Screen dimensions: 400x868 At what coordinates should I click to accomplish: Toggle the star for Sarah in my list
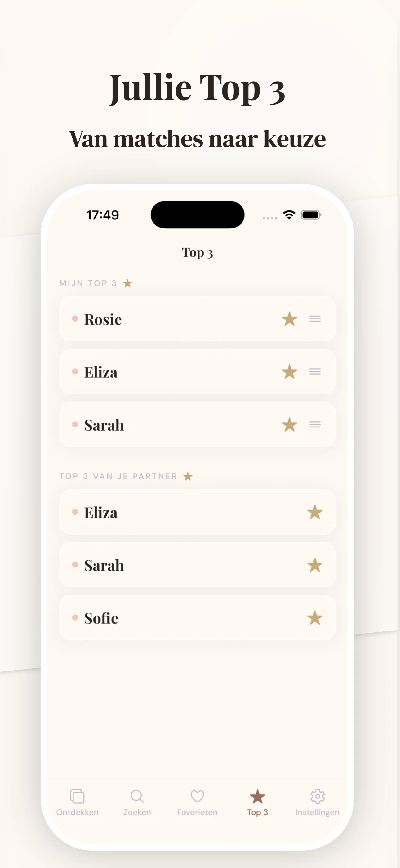click(x=290, y=425)
